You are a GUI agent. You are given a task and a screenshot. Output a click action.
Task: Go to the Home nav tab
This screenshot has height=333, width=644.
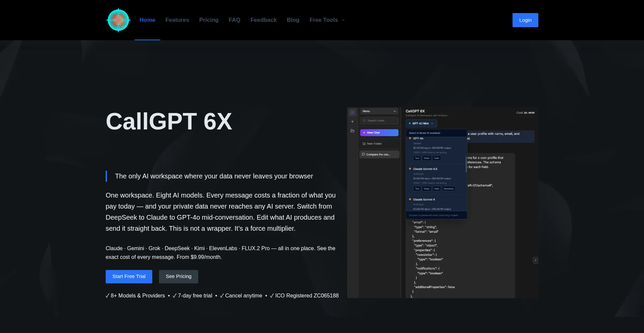[147, 20]
